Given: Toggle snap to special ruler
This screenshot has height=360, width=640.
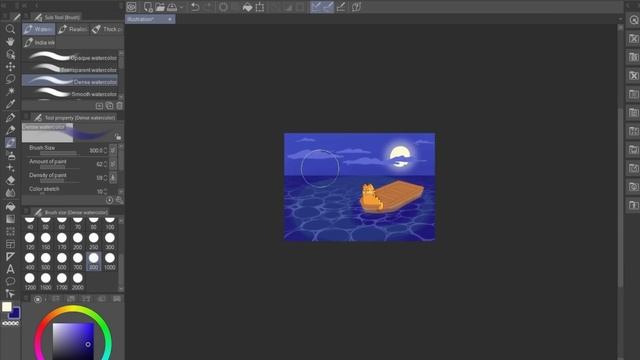Looking at the screenshot, I should pyautogui.click(x=328, y=7).
